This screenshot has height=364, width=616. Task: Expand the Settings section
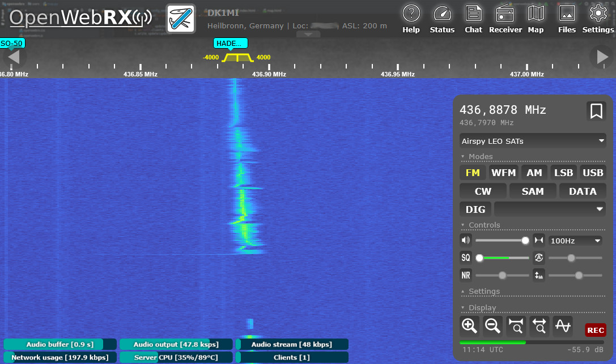[483, 292]
